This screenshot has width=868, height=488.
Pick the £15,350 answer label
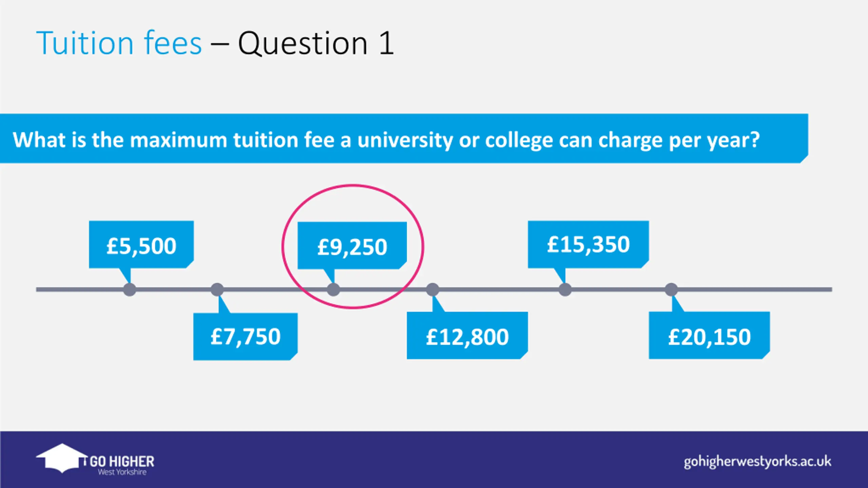coord(588,244)
